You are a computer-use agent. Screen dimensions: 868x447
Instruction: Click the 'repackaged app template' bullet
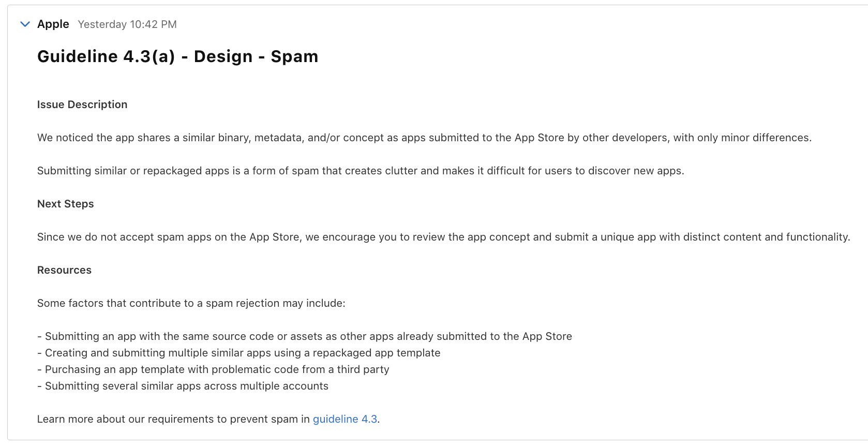[239, 353]
